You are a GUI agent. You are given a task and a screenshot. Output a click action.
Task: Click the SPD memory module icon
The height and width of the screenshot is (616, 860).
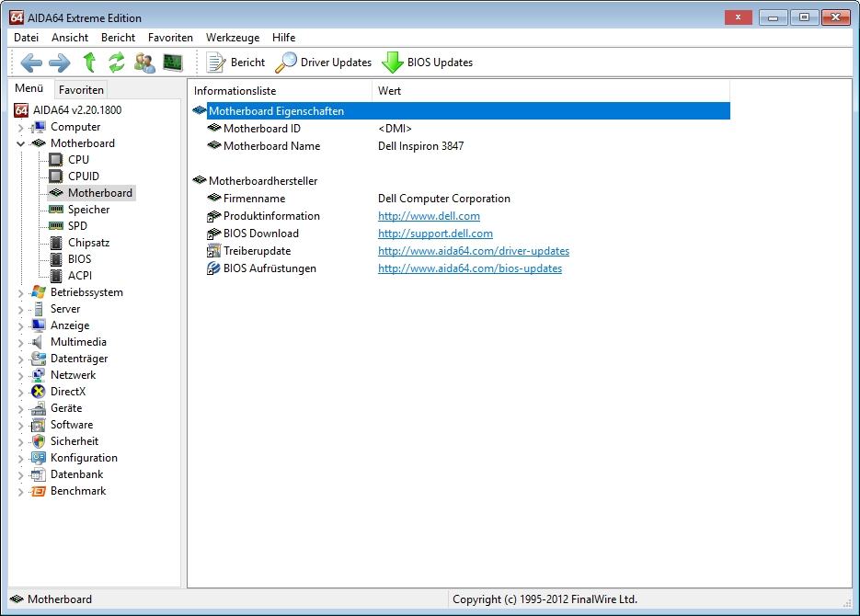(56, 226)
